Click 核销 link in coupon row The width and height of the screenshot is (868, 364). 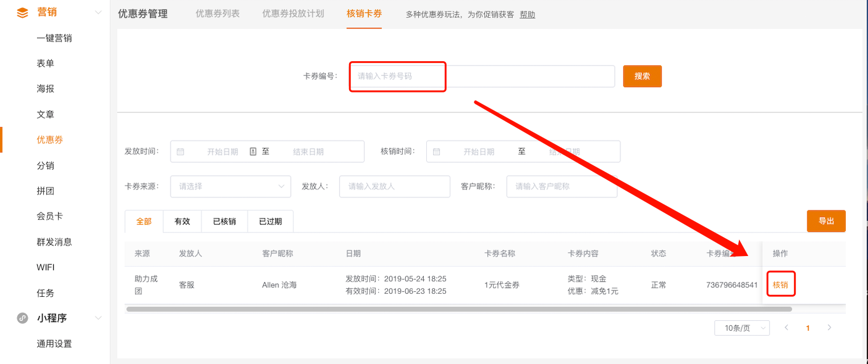coord(780,285)
